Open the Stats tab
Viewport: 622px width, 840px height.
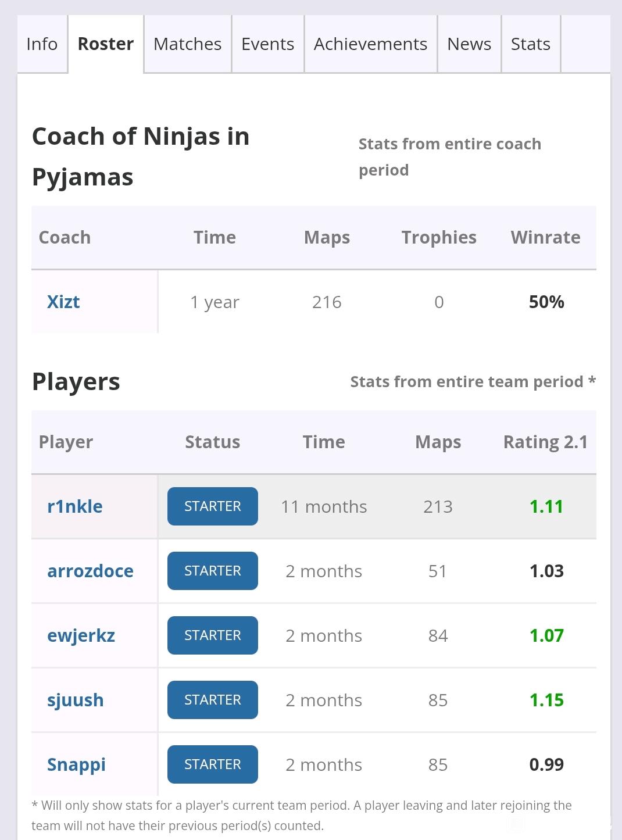pyautogui.click(x=530, y=44)
